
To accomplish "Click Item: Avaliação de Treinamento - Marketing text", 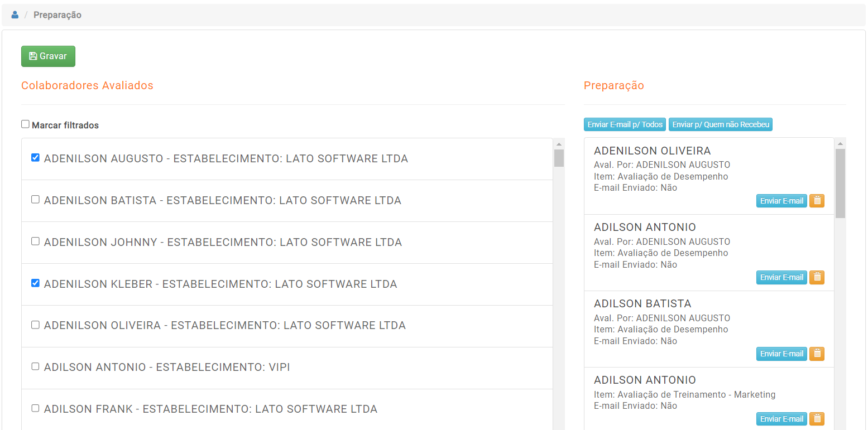I will (x=685, y=395).
